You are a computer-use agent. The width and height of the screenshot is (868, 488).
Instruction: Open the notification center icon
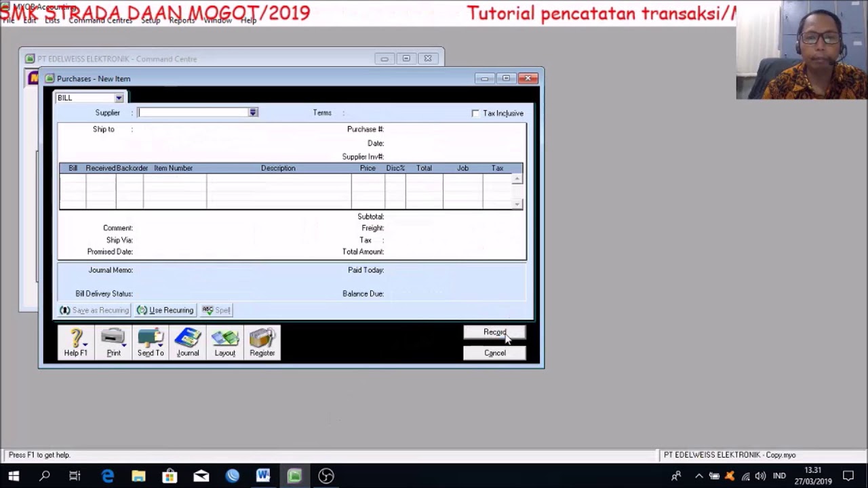point(848,476)
